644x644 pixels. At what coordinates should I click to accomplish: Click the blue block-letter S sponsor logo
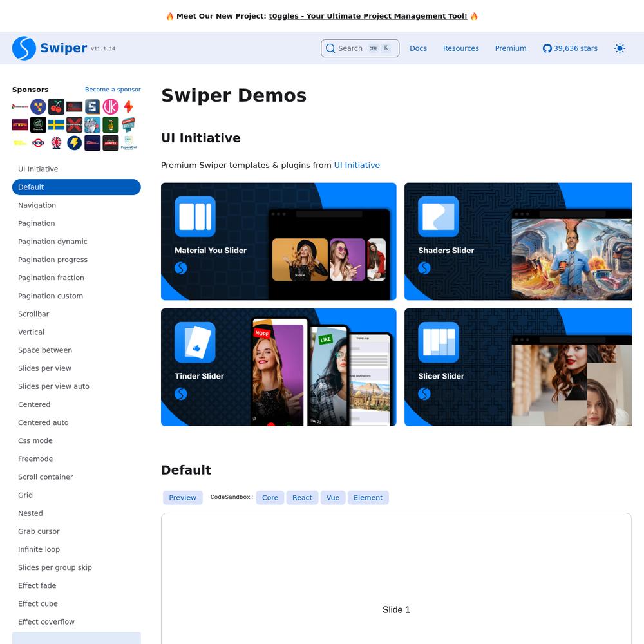click(92, 107)
